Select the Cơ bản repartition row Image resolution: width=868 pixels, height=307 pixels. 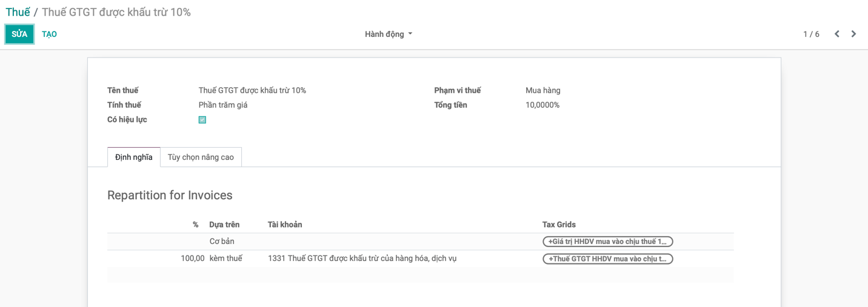pos(222,242)
